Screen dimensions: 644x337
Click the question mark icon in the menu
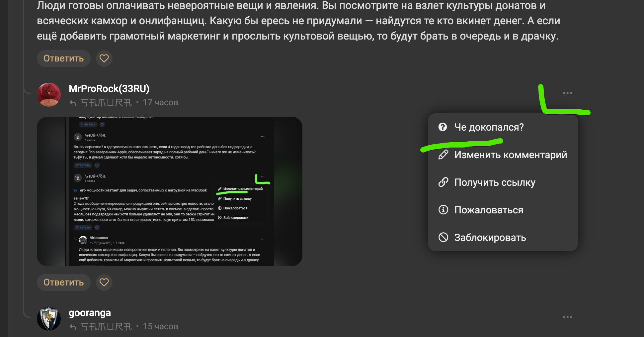tap(443, 127)
